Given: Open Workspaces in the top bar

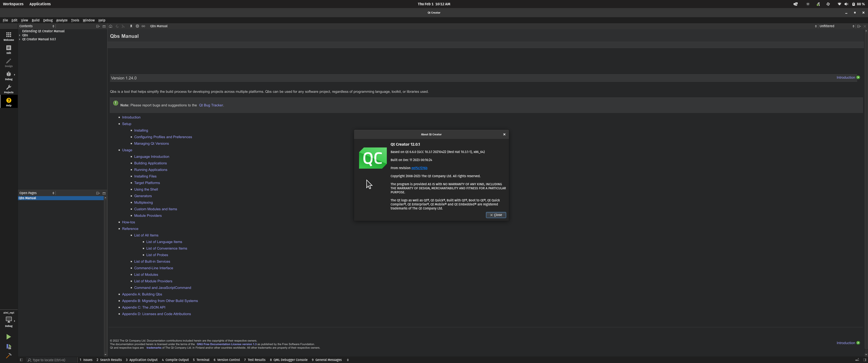Looking at the screenshot, I should (13, 4).
